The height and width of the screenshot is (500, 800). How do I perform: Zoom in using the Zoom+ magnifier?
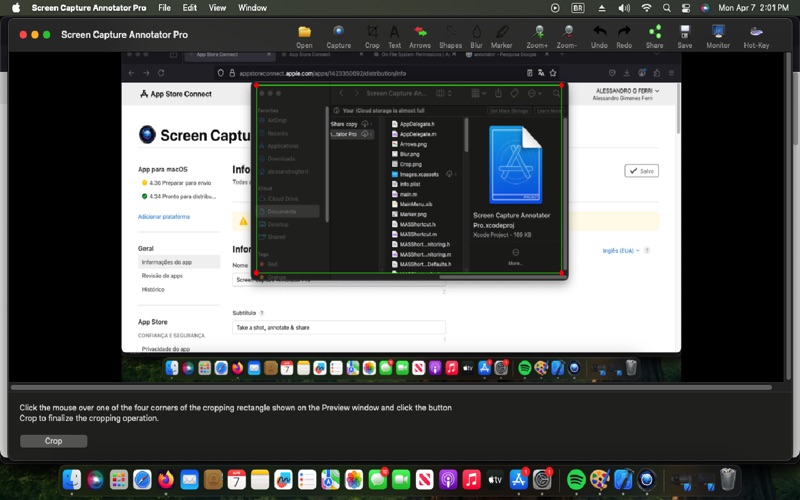[537, 37]
